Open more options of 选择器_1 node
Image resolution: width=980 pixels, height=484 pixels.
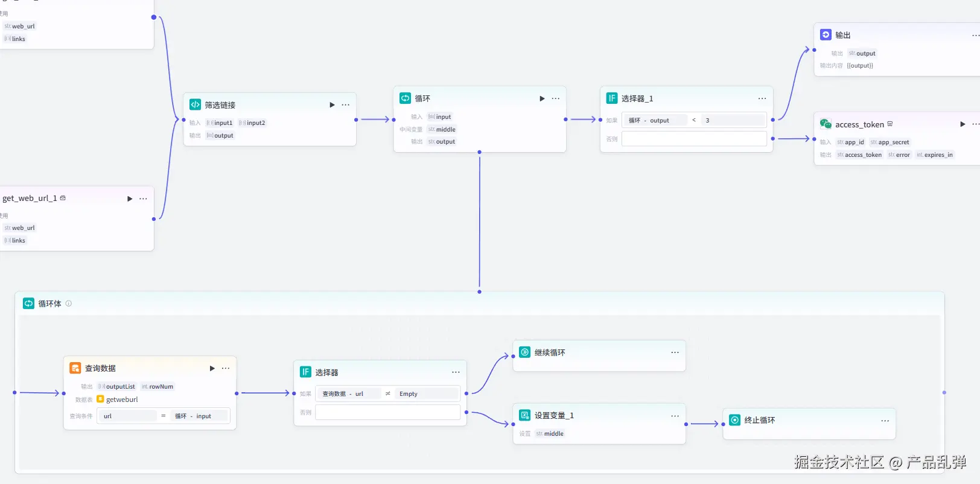762,98
